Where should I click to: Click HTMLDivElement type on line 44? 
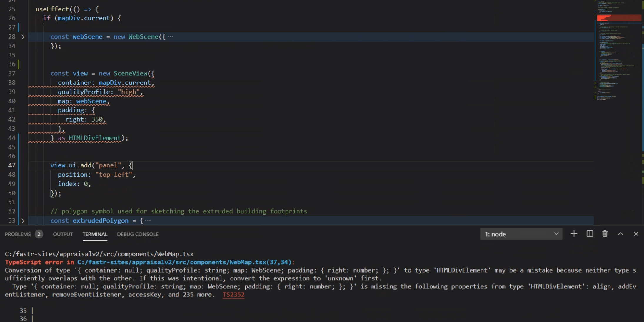click(95, 138)
